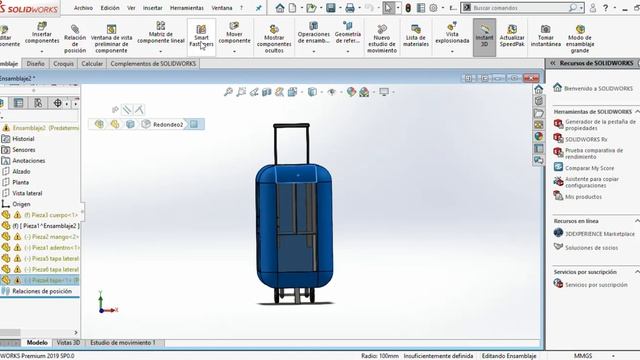This screenshot has height=360, width=640.
Task: Click the Select cursor tool
Action: coord(388,8)
